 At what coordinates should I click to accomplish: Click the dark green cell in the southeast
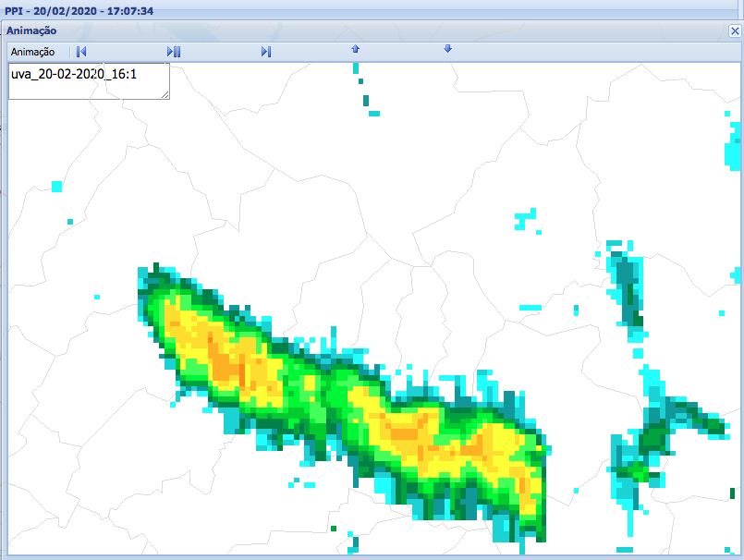pyautogui.click(x=654, y=437)
